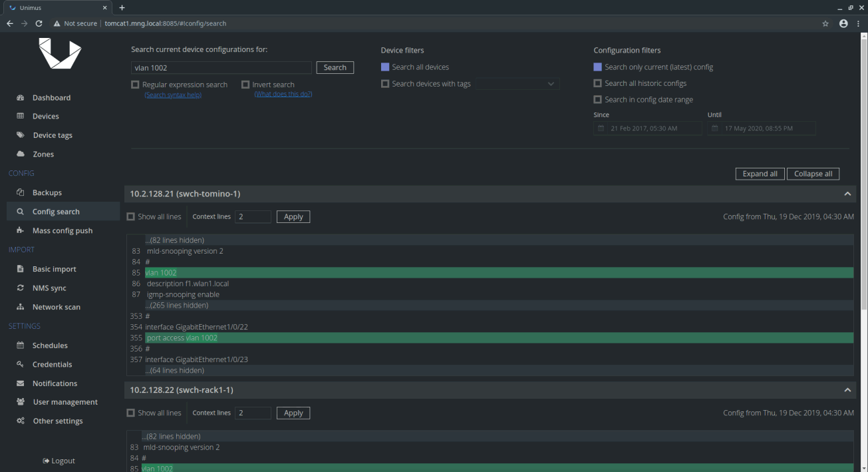868x472 pixels.
Task: Click the search query input field
Action: tap(221, 68)
